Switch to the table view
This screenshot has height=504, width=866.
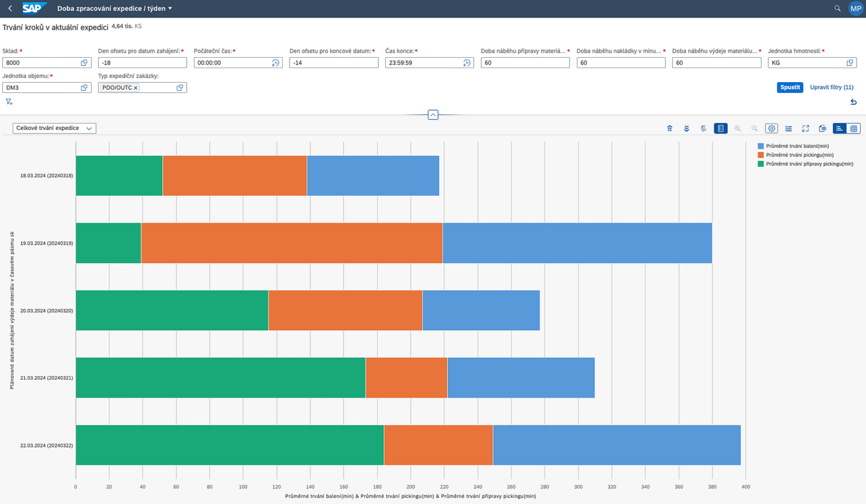coord(853,129)
